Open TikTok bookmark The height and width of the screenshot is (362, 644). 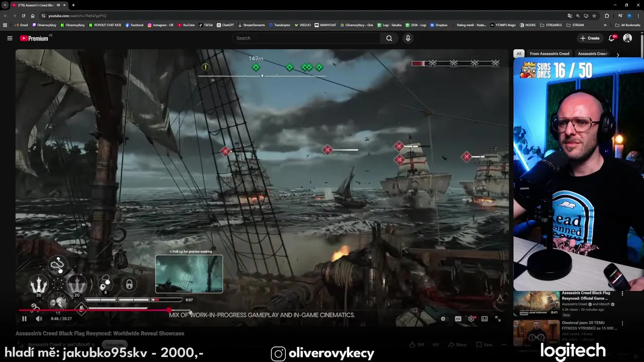point(206,25)
